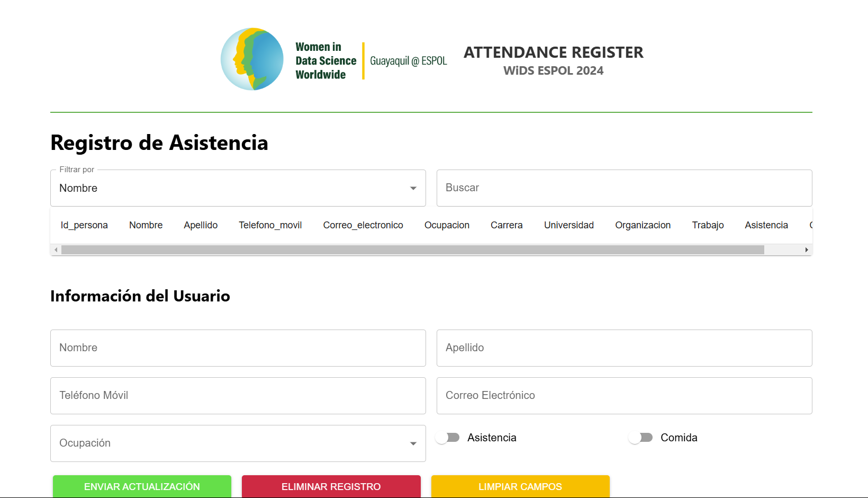
Task: Click the WiDS ESPOL 2024 subtitle
Action: (x=554, y=71)
